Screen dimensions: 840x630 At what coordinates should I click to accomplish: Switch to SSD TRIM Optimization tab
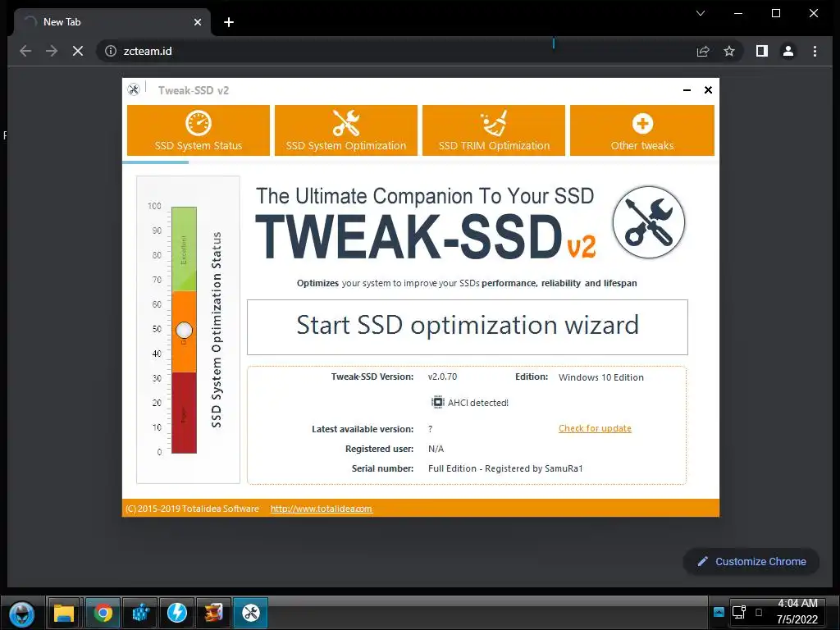[x=494, y=130]
